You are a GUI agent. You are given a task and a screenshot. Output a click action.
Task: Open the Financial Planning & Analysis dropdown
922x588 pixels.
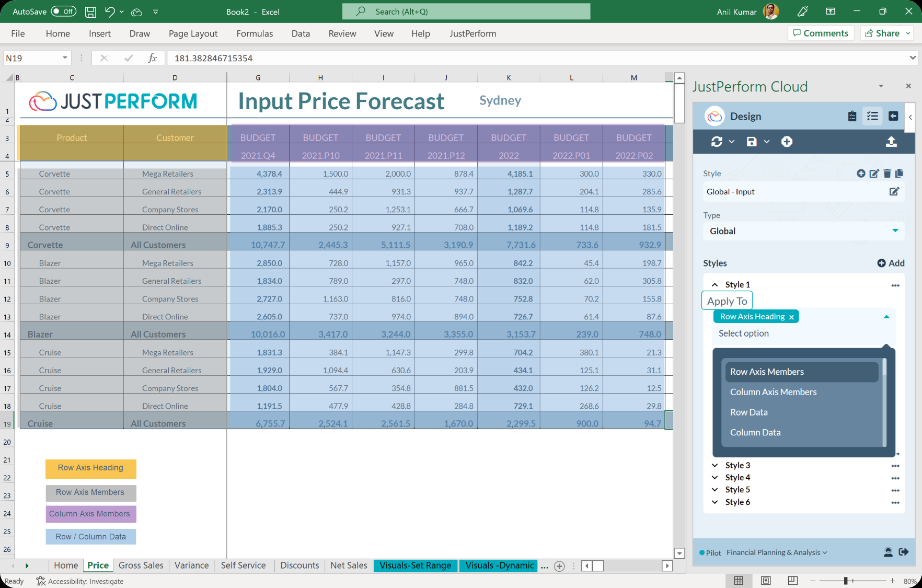(x=777, y=552)
